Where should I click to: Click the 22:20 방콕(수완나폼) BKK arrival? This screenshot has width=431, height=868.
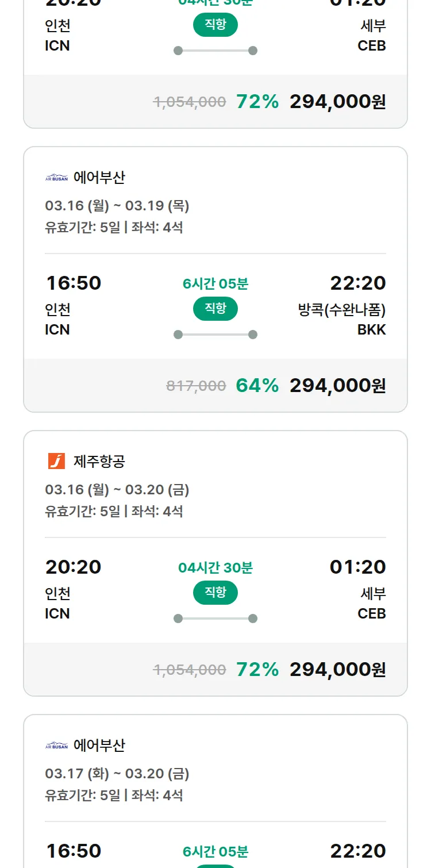click(345, 305)
